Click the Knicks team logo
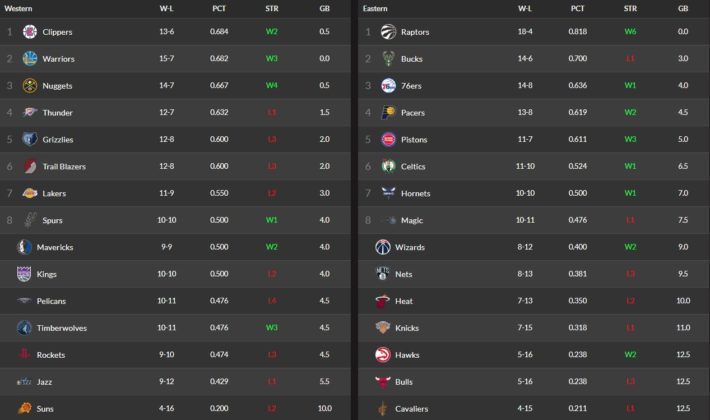This screenshot has width=710, height=420. click(x=381, y=327)
